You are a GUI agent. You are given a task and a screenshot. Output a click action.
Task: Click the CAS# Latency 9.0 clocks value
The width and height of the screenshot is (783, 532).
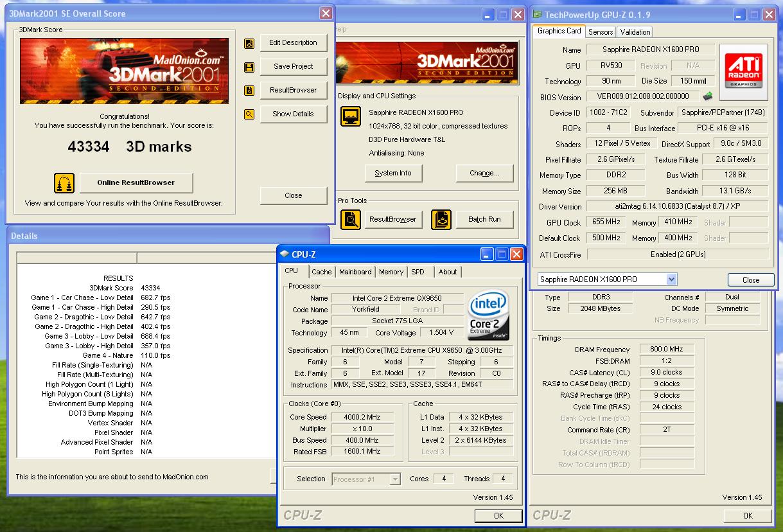(667, 373)
